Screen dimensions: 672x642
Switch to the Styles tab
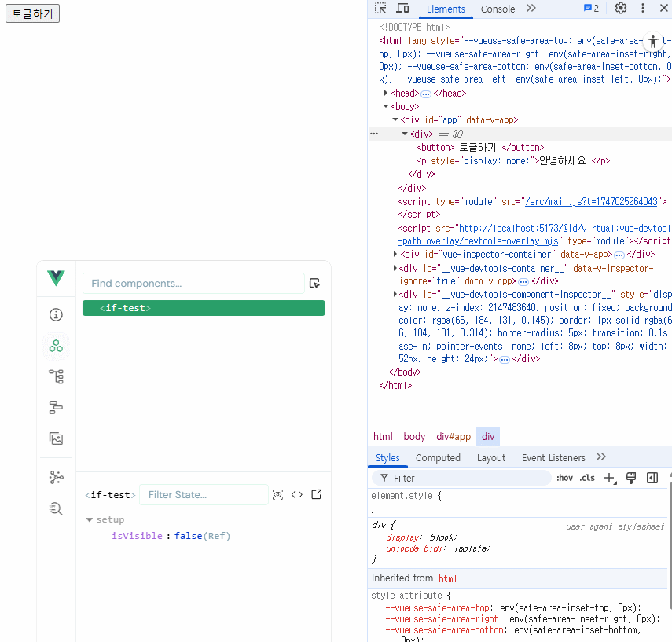(387, 457)
